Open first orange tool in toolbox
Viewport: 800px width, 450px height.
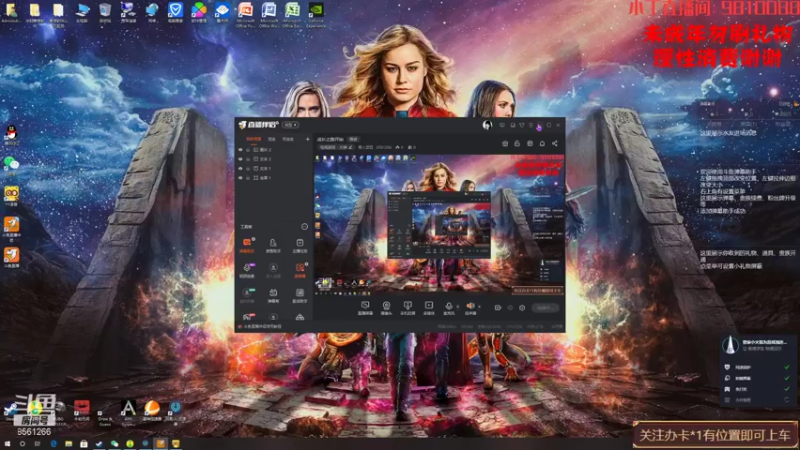click(x=247, y=244)
